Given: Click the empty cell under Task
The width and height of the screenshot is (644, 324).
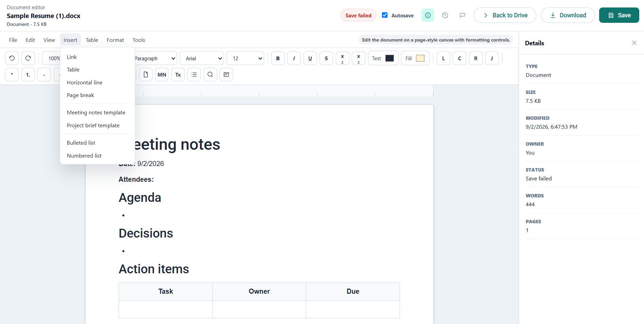Looking at the screenshot, I should click(166, 309).
